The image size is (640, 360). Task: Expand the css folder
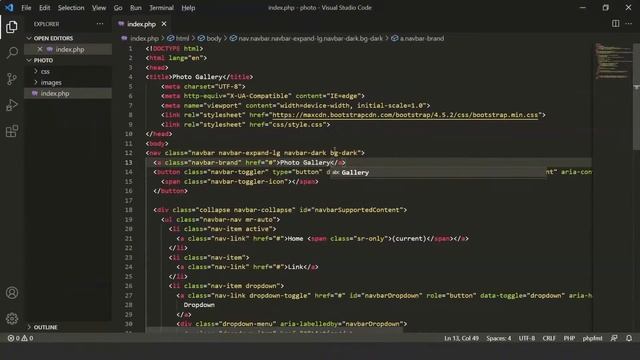tap(45, 71)
